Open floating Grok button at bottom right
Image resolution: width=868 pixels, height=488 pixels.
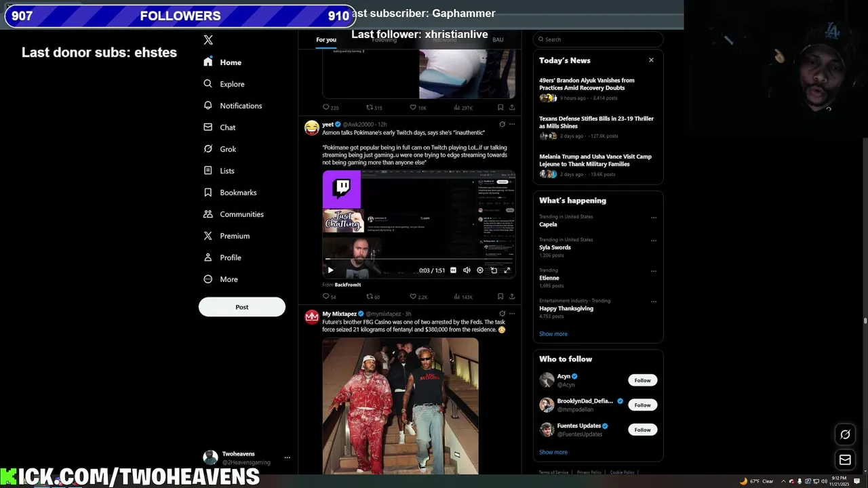click(x=845, y=434)
